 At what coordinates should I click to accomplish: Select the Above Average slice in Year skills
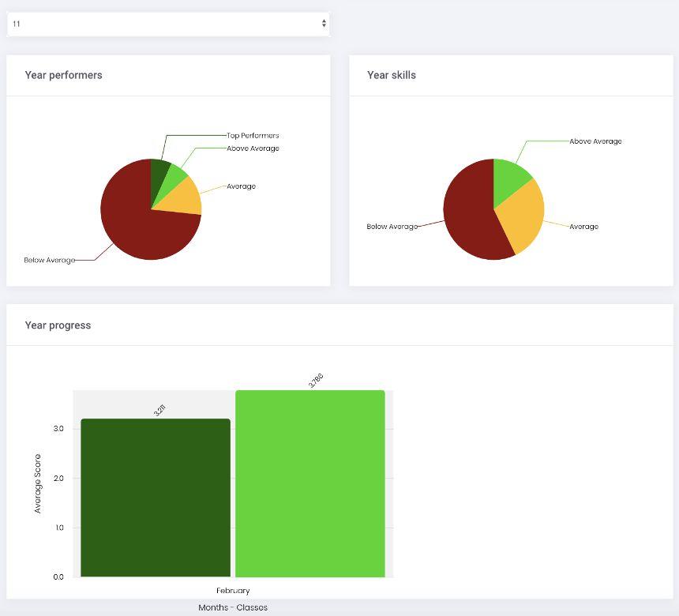[x=508, y=180]
